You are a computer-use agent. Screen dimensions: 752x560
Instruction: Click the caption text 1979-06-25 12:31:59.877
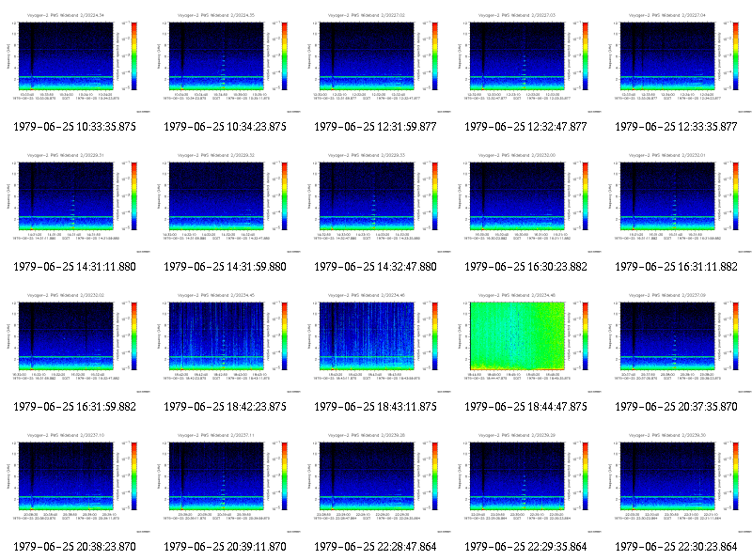click(375, 127)
